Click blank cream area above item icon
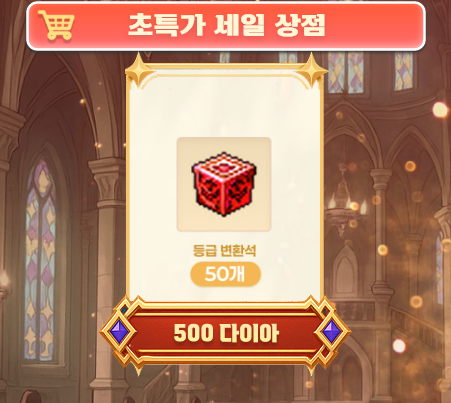 (223, 107)
